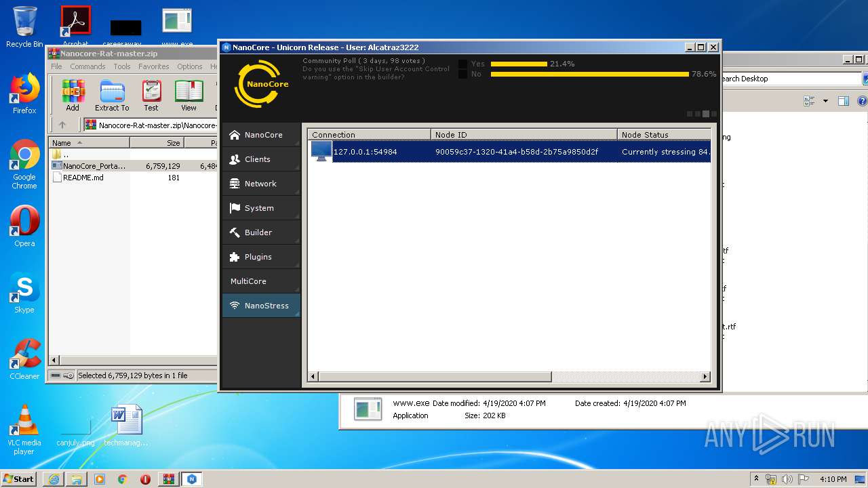Select the parent folder '..' in WinRAR

tap(61, 154)
